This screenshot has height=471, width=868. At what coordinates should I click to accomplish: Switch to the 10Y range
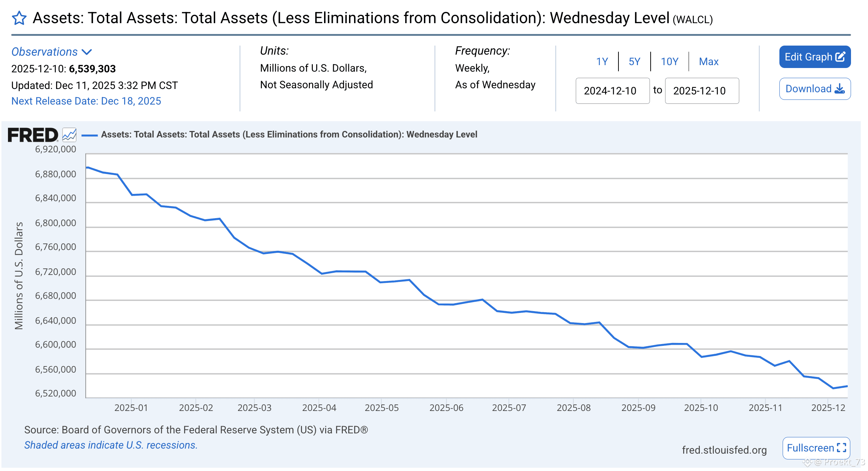click(x=669, y=61)
